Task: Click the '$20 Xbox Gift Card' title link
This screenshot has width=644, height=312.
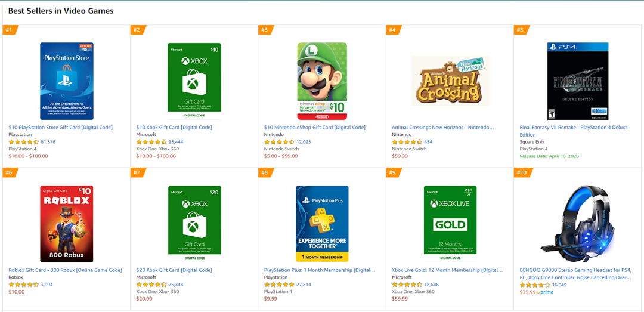Action: (174, 270)
